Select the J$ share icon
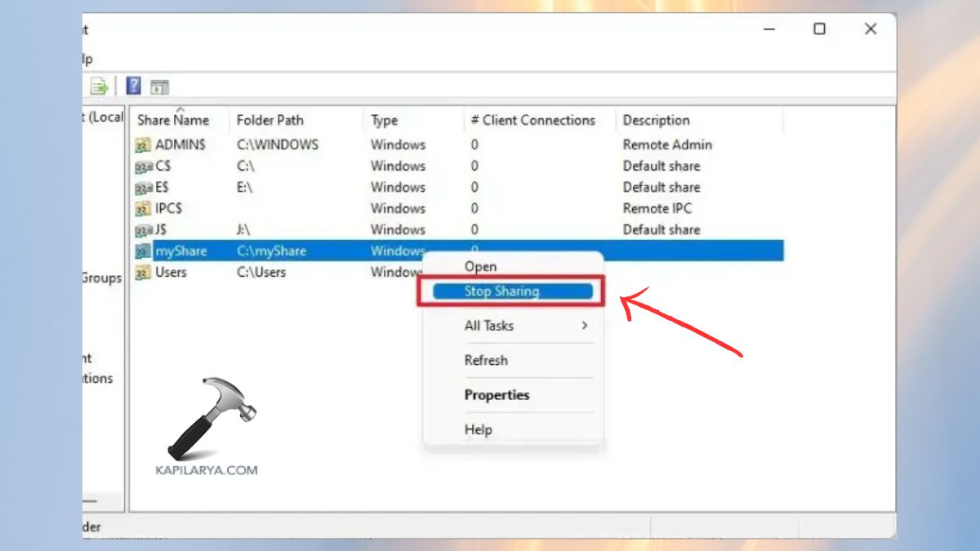 point(142,229)
